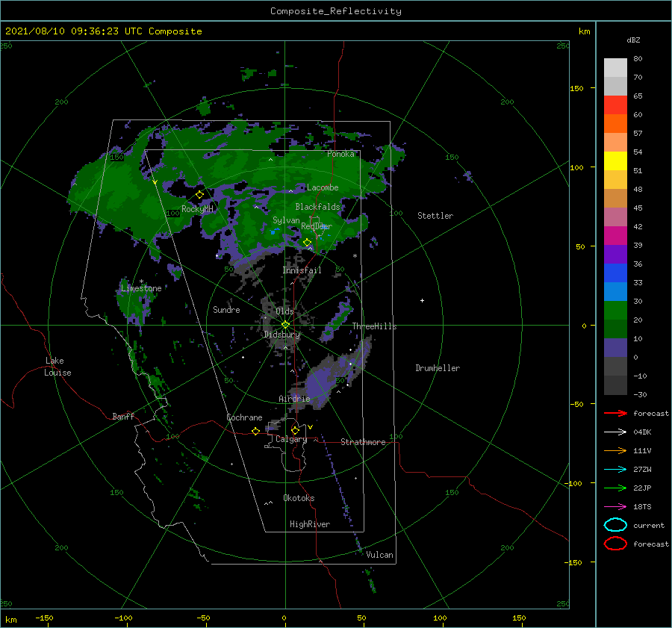Click the orange 111V arrow legend icon

pos(615,450)
